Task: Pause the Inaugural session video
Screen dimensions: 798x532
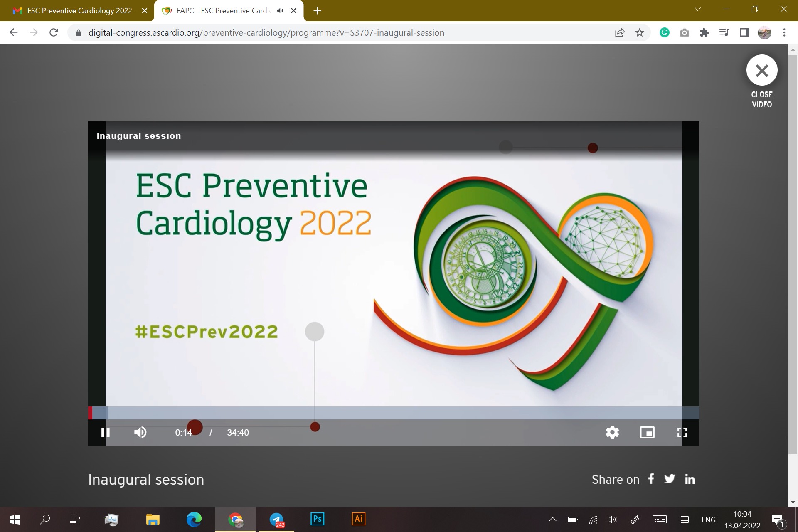Action: [x=106, y=432]
